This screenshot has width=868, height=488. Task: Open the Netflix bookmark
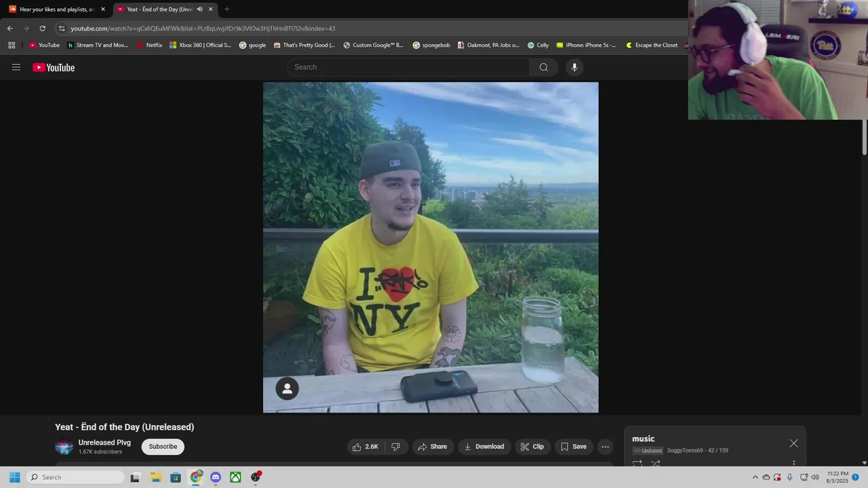(x=150, y=45)
